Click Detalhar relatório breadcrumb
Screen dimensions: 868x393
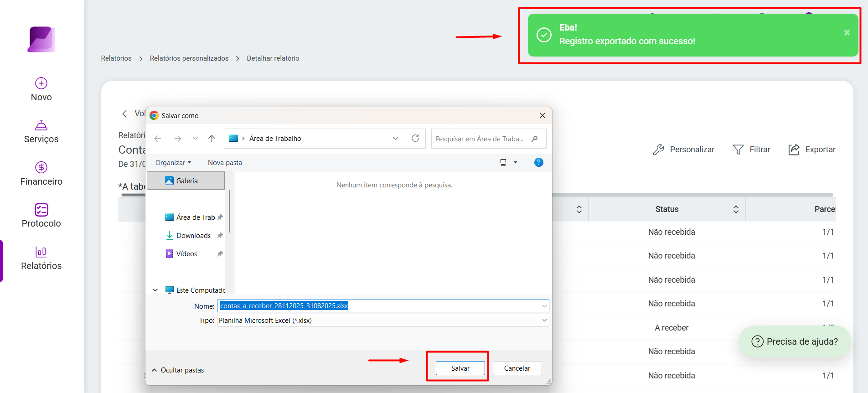273,58
